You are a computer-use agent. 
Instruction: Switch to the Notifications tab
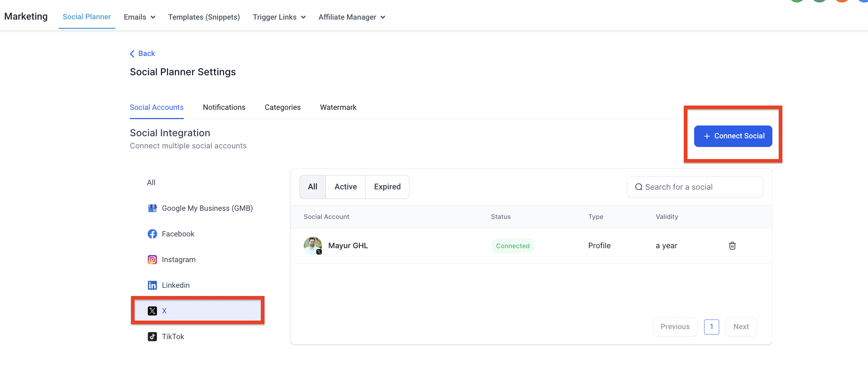[x=224, y=107]
